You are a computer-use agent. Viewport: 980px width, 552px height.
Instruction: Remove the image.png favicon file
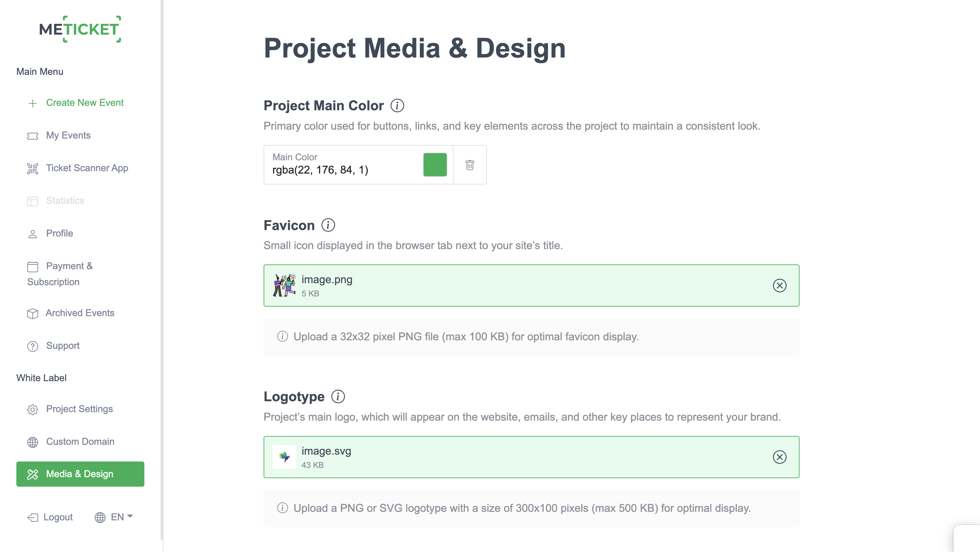coord(779,286)
